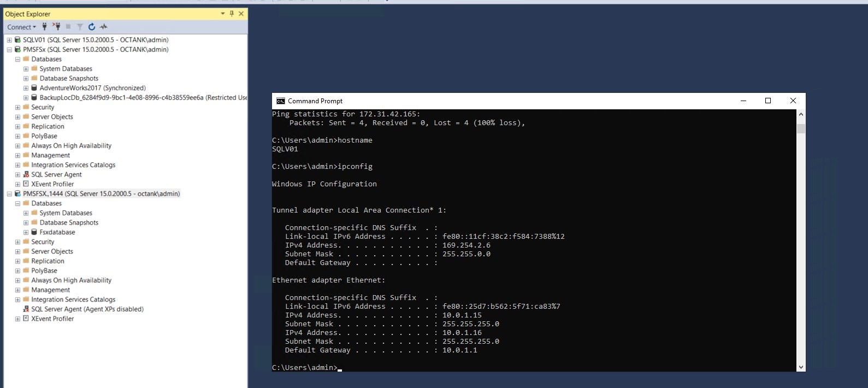Click the disabled SQL Server Agent icon

click(x=26, y=309)
